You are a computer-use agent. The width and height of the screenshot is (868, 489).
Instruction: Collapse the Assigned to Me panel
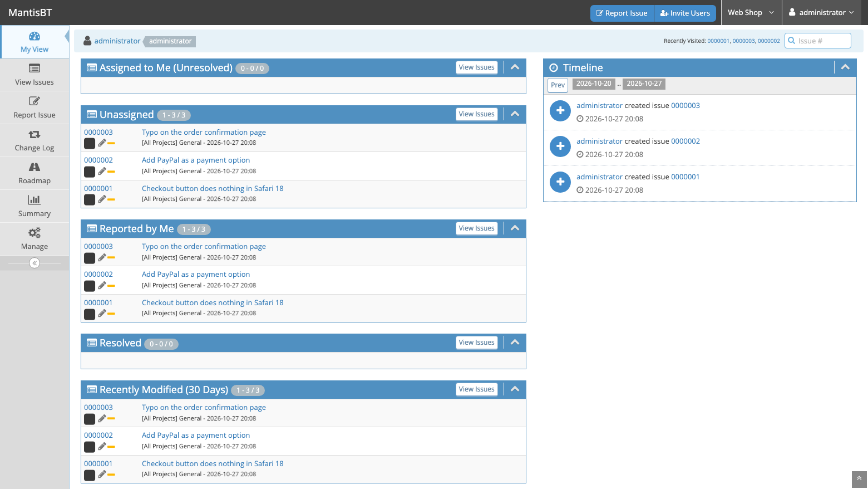tap(515, 67)
